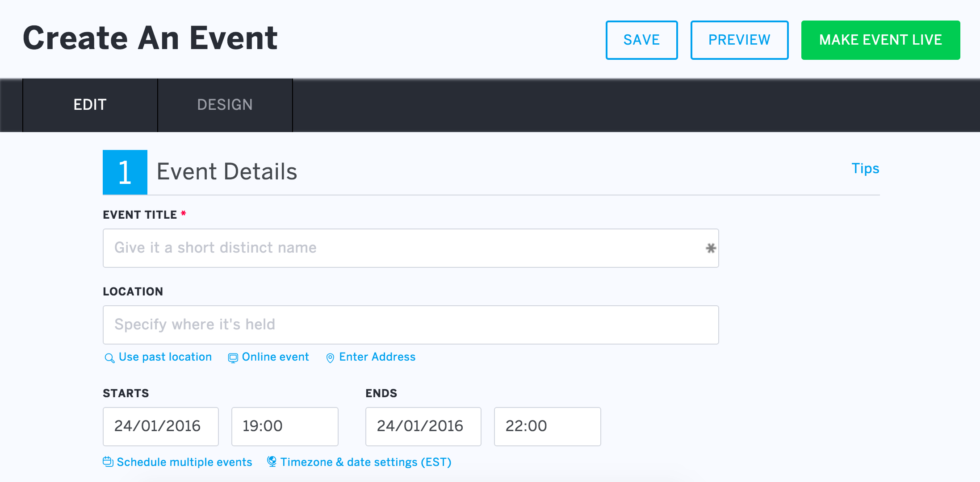Switch to the EDIT tab
This screenshot has height=482, width=980.
[x=89, y=104]
